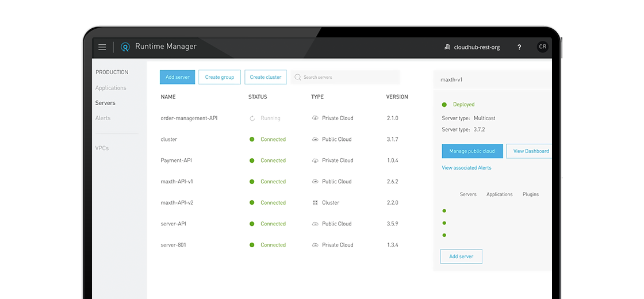Viewport: 644px width, 299px height.
Task: Click version 1.0.4 cell
Action: point(393,160)
